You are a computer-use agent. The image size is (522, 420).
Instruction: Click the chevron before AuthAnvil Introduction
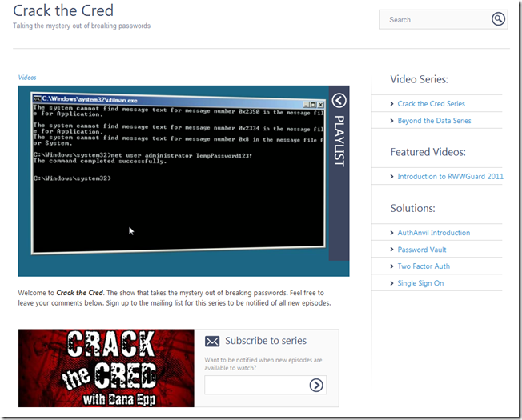(391, 233)
